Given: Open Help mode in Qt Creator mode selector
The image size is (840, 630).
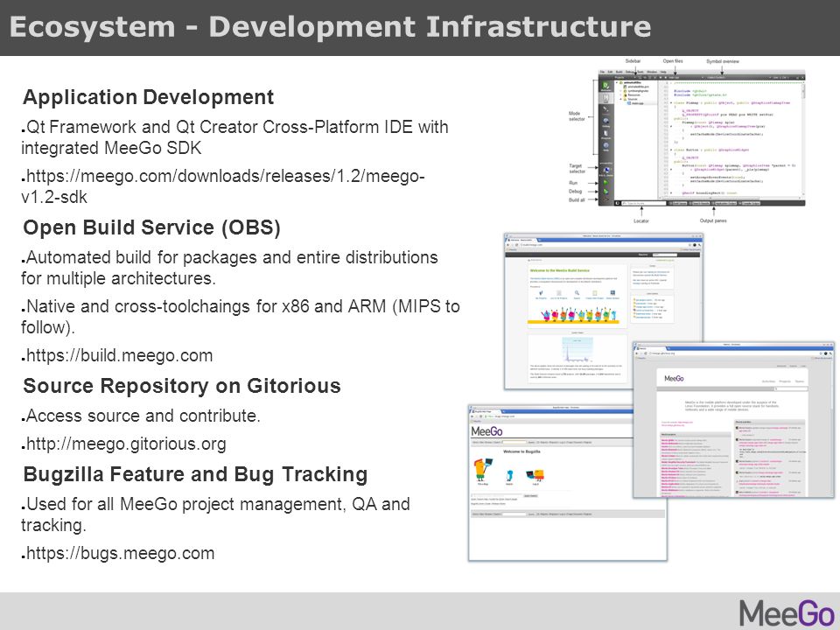Looking at the screenshot, I should pyautogui.click(x=605, y=147).
